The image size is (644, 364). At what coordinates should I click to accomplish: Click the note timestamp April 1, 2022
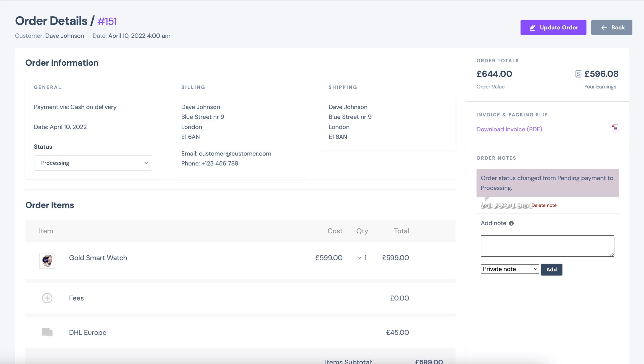pyautogui.click(x=506, y=205)
